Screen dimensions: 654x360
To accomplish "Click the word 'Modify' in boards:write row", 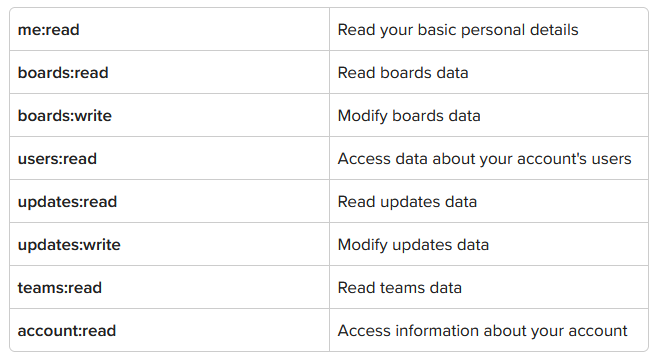I will click(362, 116).
